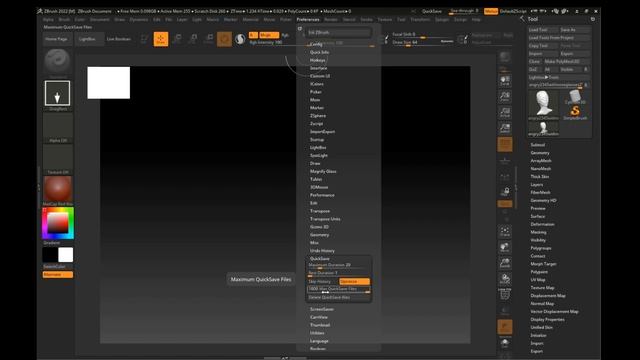Expand the Custom UI section
640x360 pixels.
coord(320,76)
